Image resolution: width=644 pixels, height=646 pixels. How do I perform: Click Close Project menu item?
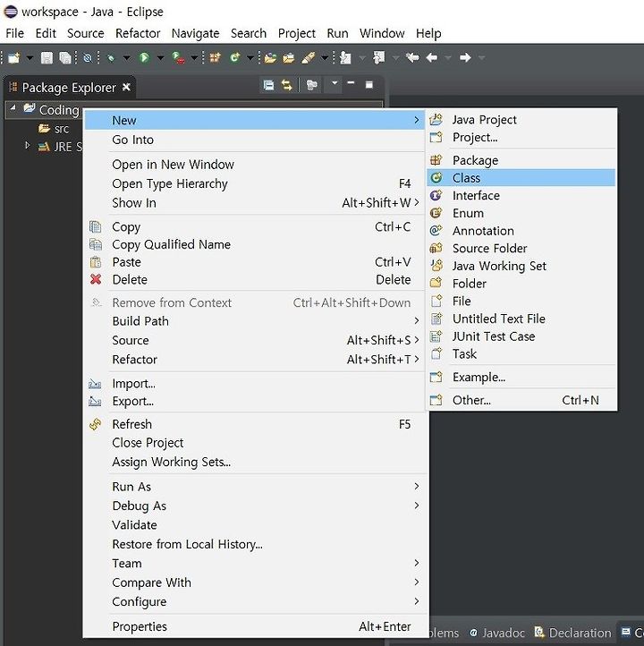(255, 443)
